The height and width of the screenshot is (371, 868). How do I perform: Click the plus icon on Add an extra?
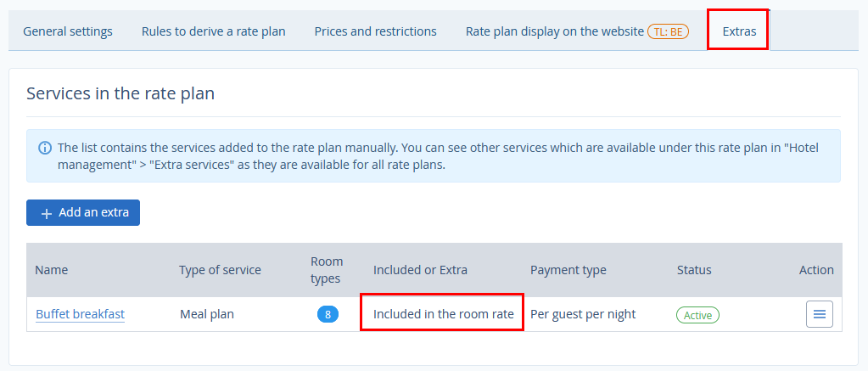47,213
